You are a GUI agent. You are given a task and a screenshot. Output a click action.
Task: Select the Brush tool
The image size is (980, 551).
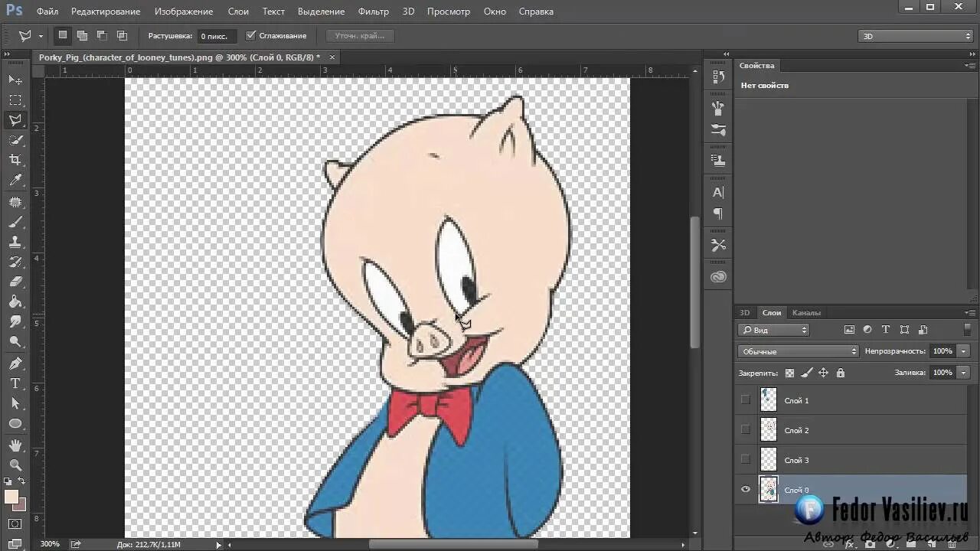click(15, 222)
